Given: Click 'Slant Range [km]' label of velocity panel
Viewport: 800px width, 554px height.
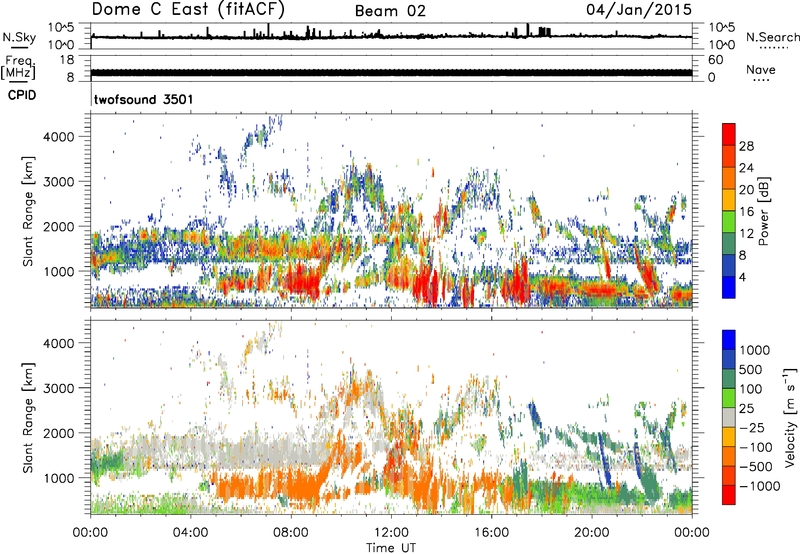Looking at the screenshot, I should pyautogui.click(x=28, y=417).
